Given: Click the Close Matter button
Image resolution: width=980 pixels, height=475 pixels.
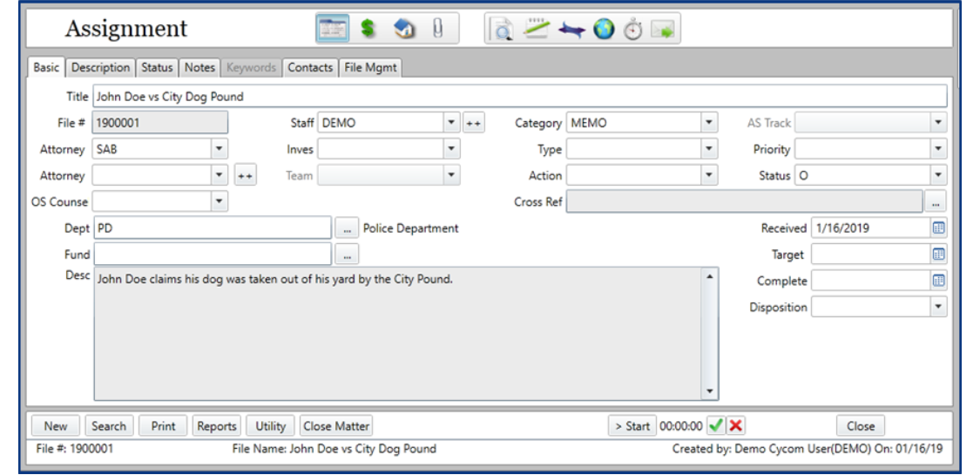Looking at the screenshot, I should pos(336,426).
